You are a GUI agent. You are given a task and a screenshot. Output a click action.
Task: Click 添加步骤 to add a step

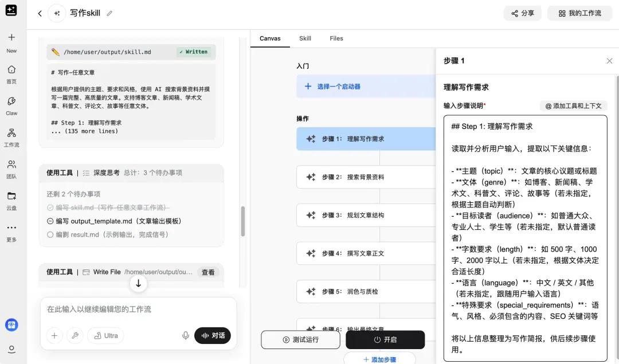(380, 359)
